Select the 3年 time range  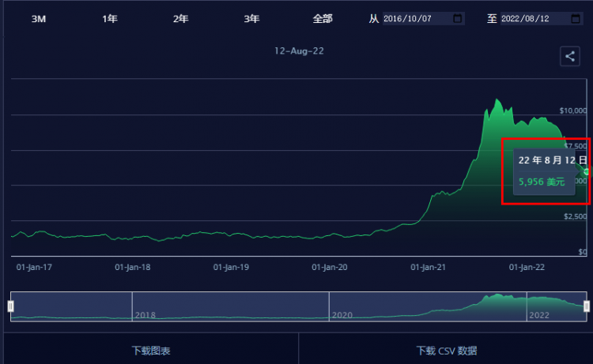tap(251, 18)
